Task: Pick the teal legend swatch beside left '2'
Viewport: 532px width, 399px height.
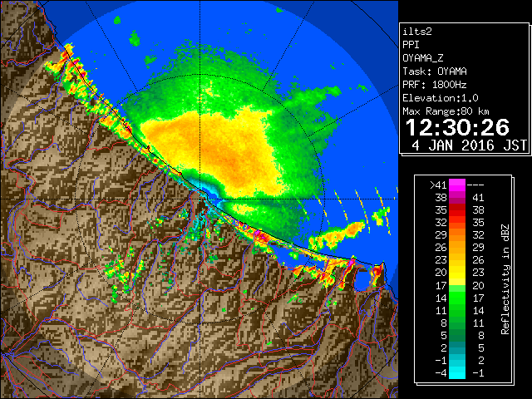Action: [x=457, y=347]
